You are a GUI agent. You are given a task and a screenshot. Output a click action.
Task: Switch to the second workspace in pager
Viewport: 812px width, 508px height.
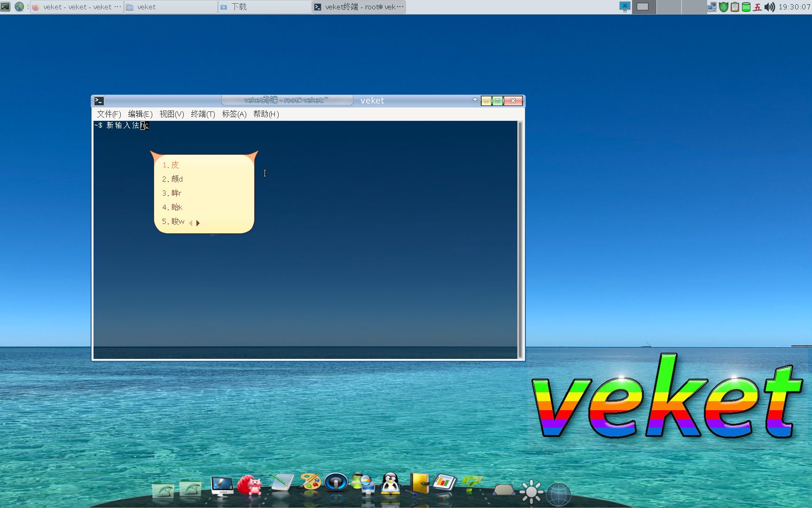[x=669, y=7]
